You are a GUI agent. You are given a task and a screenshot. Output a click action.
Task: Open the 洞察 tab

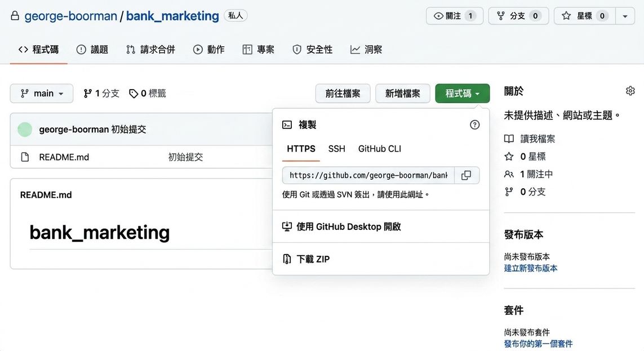point(366,50)
